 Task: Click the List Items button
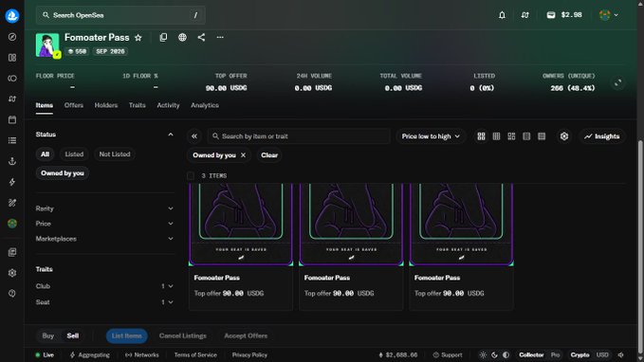tap(127, 335)
